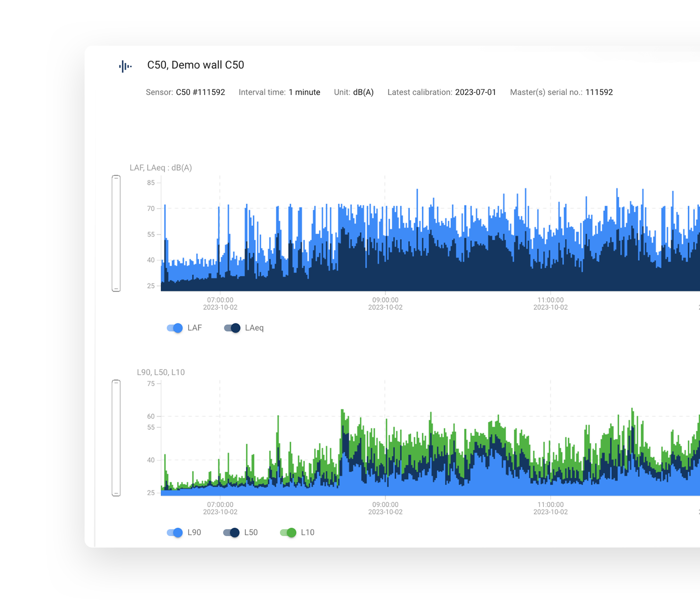Screen dimensions: 700x603
Task: Click the L90, L50, L10 chart heading
Action: 161,372
